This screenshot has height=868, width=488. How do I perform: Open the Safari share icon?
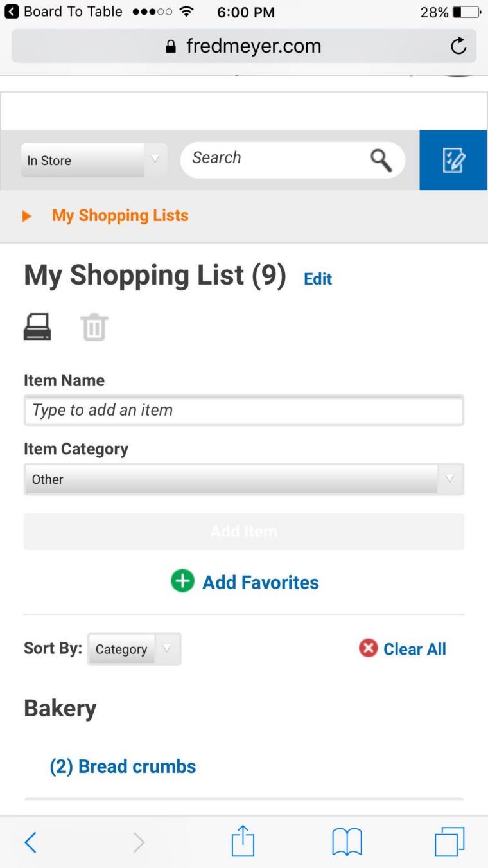[x=243, y=841]
